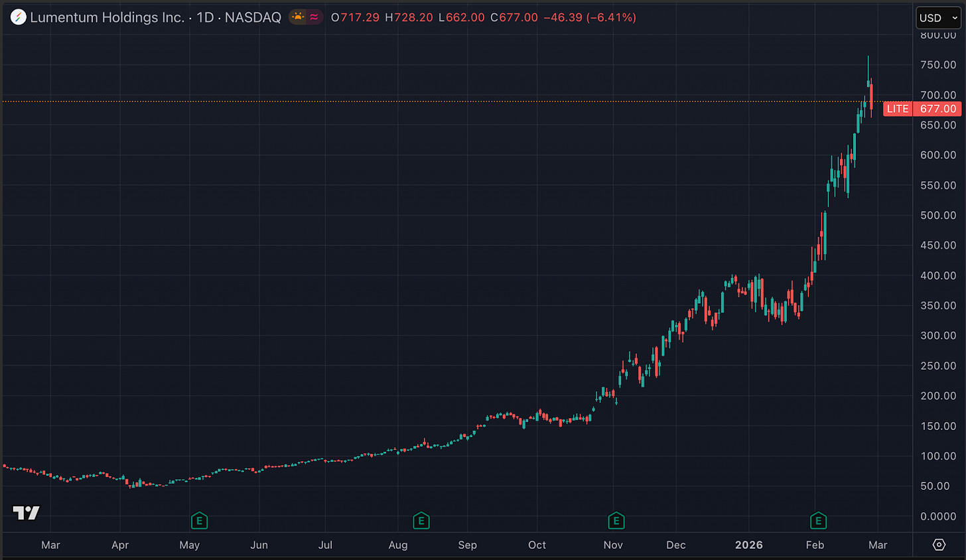This screenshot has height=560, width=966.
Task: Click the Dec label on time axis
Action: [675, 545]
